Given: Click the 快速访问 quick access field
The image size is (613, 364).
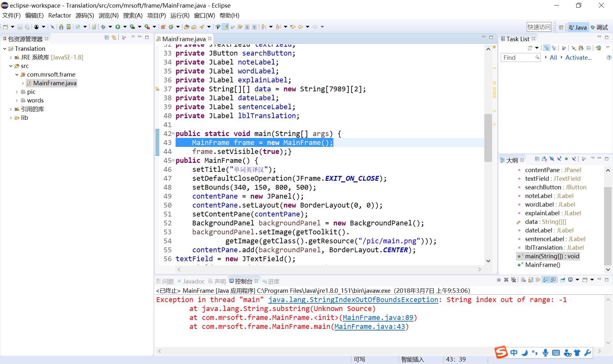Looking at the screenshot, I should pyautogui.click(x=539, y=27).
